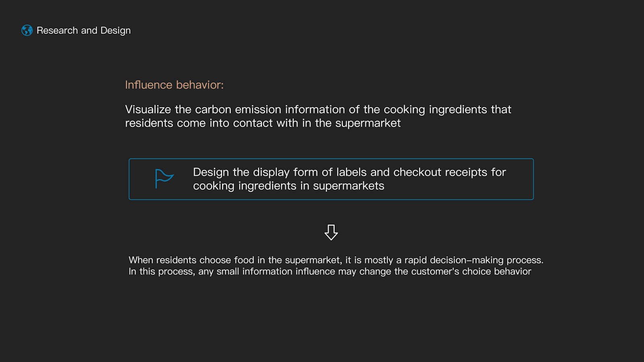The image size is (644, 362).
Task: Select the orange 'Influence behavior:' heading
Action: pyautogui.click(x=174, y=85)
